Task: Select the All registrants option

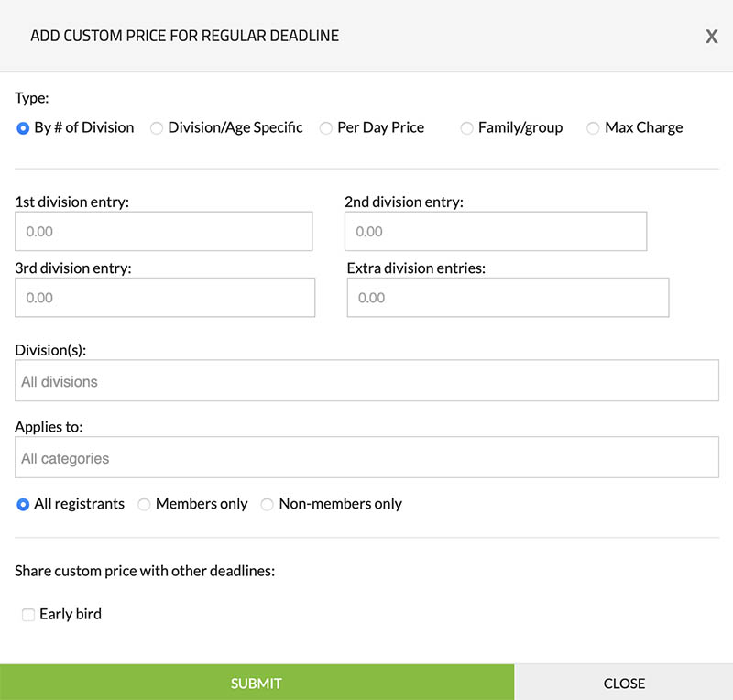Action: pyautogui.click(x=24, y=504)
